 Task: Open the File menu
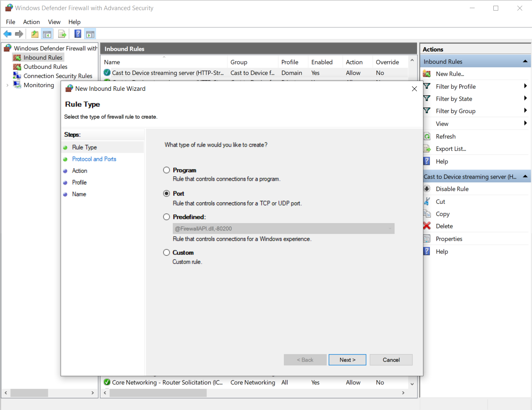[11, 22]
